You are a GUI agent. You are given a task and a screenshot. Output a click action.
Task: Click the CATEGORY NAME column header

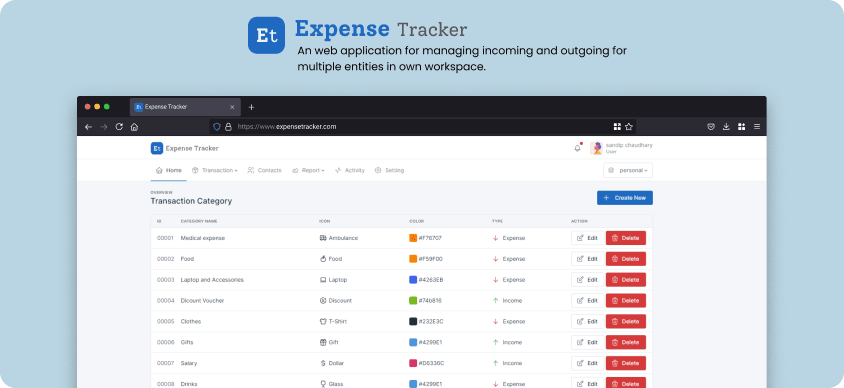pos(199,221)
